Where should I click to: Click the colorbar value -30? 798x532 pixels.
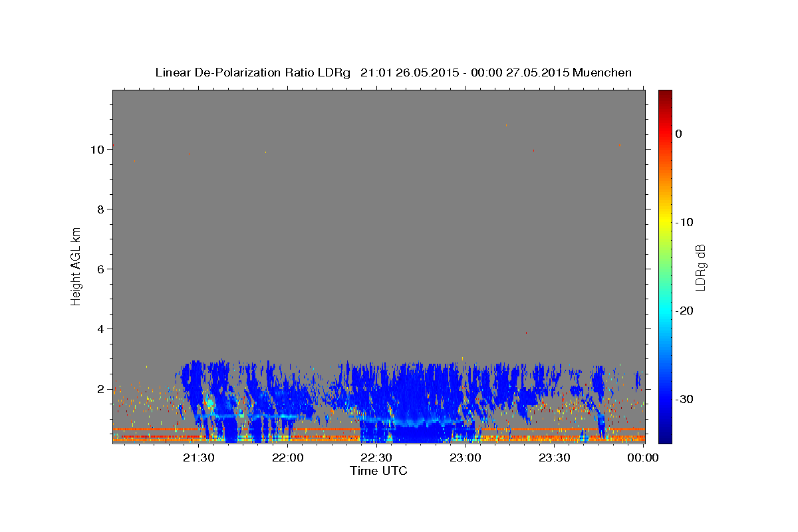684,399
